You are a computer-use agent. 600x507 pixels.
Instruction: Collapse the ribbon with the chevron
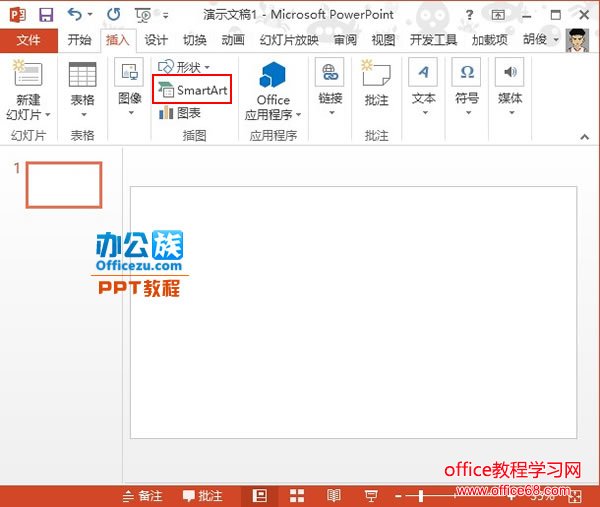pyautogui.click(x=584, y=137)
